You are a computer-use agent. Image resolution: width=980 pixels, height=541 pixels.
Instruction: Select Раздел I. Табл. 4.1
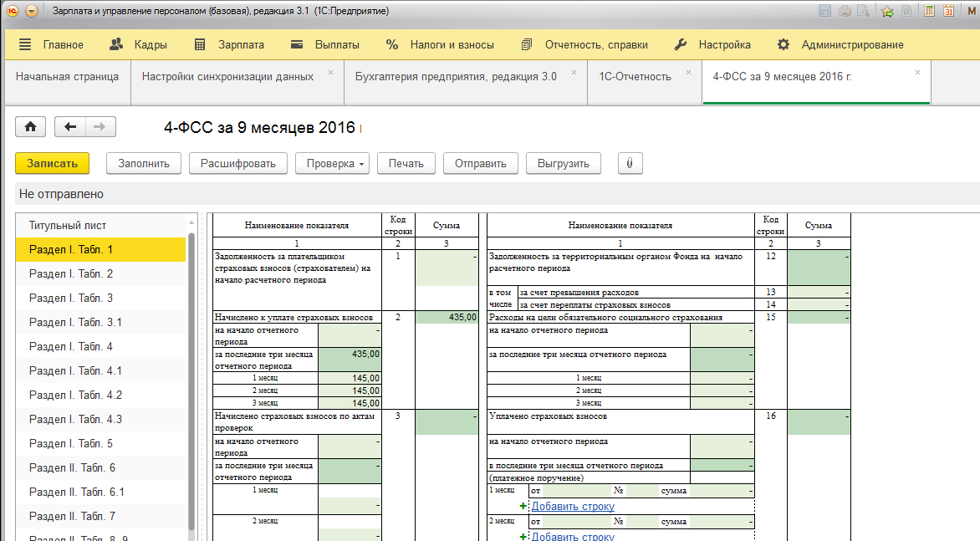coord(100,370)
